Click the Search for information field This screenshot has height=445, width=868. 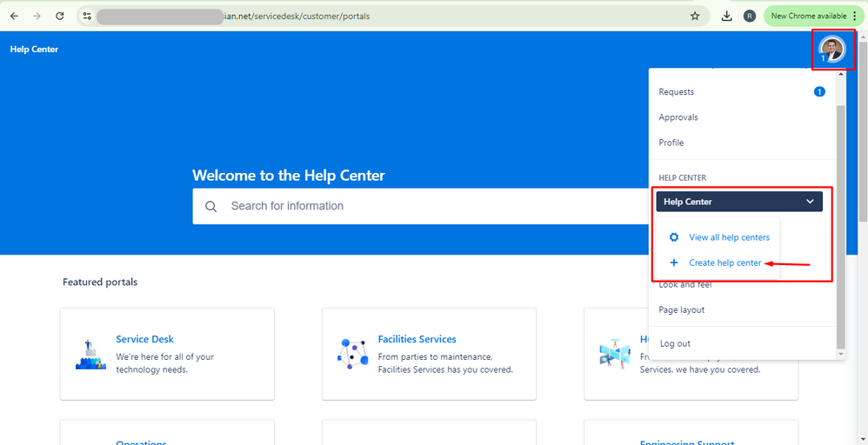click(419, 206)
